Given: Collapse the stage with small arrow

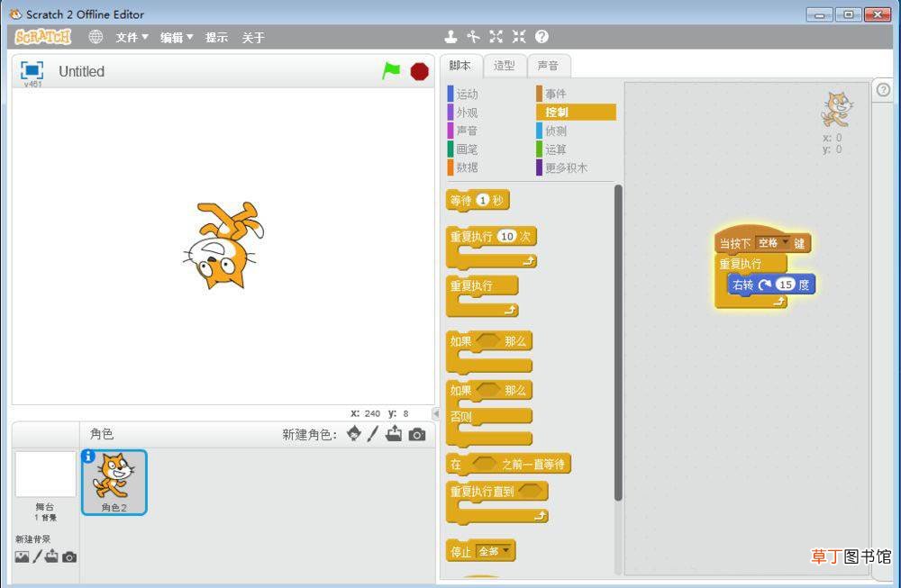Looking at the screenshot, I should (x=435, y=413).
